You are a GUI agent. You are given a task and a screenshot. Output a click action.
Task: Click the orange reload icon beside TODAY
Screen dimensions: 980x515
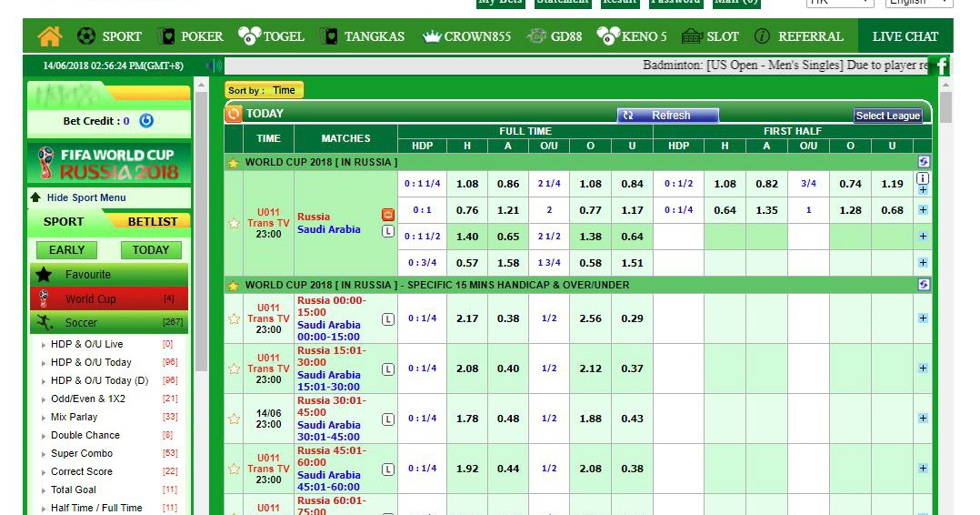coord(234,114)
